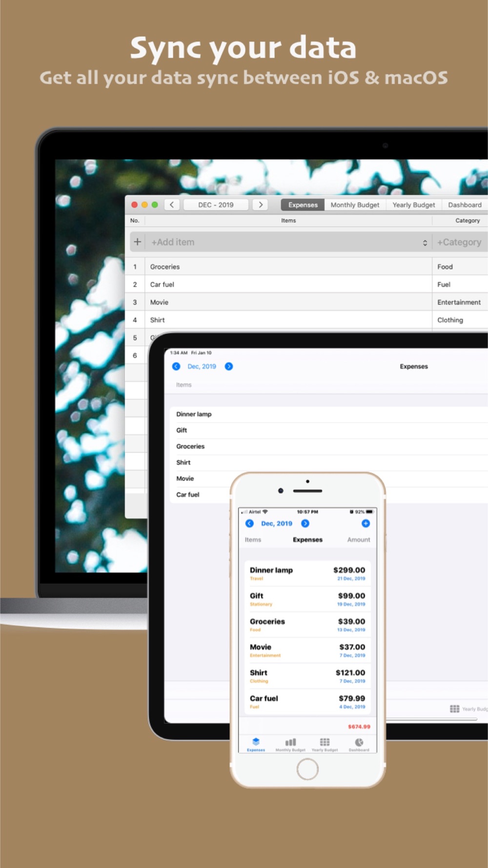The height and width of the screenshot is (868, 488).
Task: Tap Amount column label on iPhone
Action: coord(359,539)
